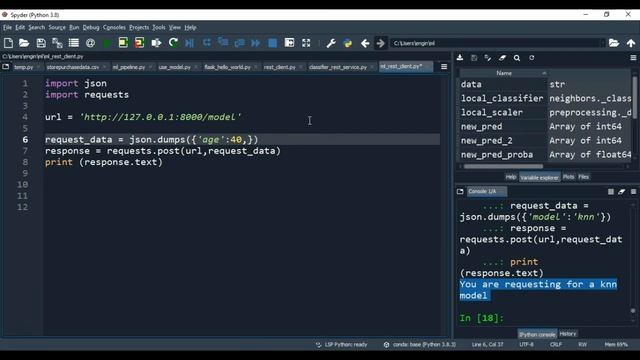Open the working directory path dropdown
The width and height of the screenshot is (640, 360).
[x=602, y=43]
